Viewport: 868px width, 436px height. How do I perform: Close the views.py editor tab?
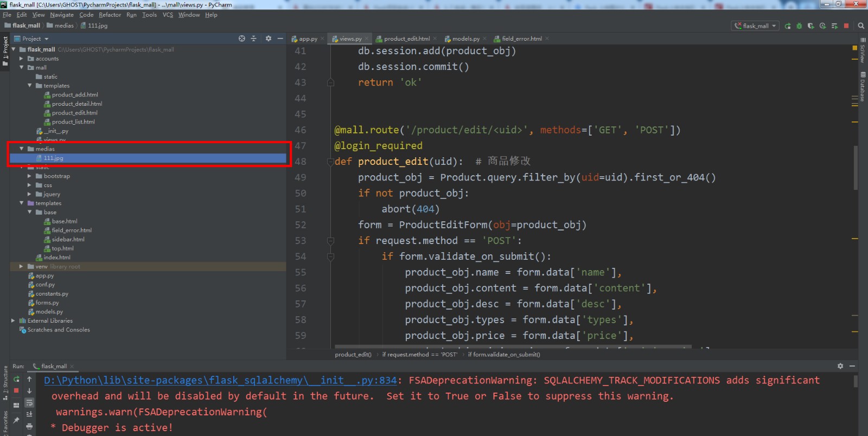pyautogui.click(x=366, y=39)
